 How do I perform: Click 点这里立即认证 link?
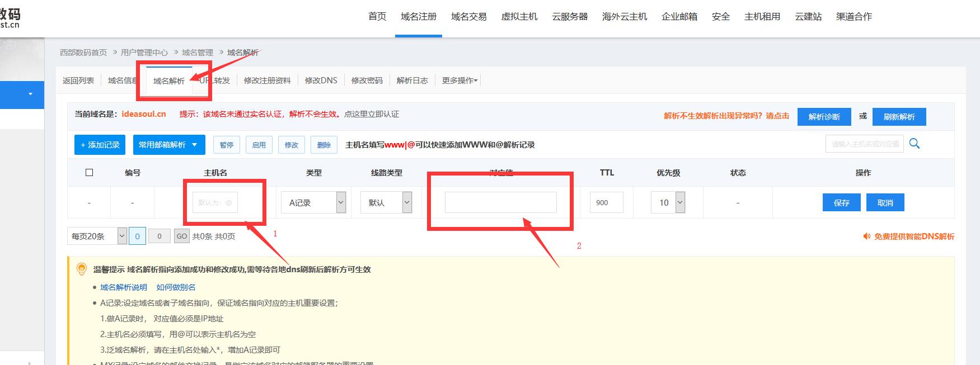click(x=372, y=114)
